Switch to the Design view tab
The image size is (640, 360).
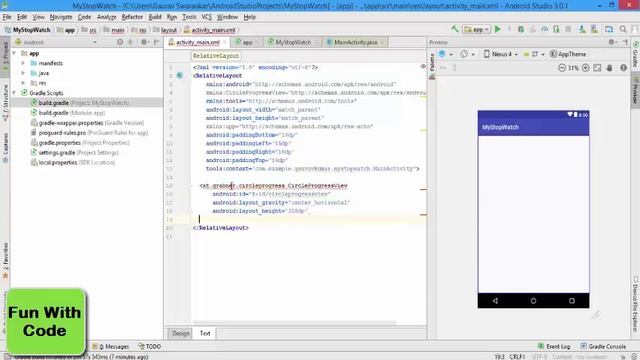pos(180,333)
